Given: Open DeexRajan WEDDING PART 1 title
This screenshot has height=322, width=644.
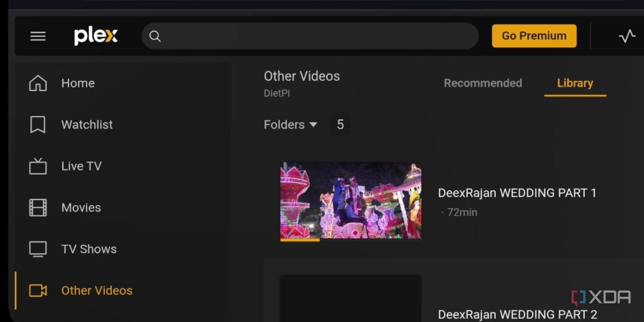Looking at the screenshot, I should [517, 193].
